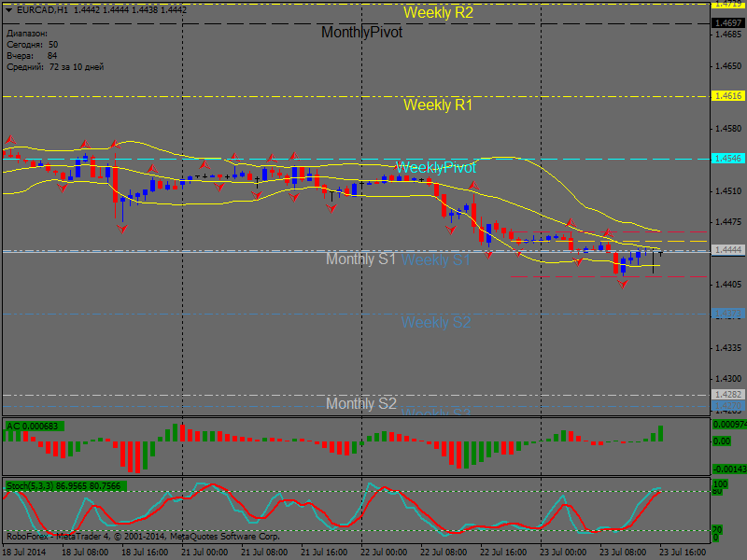The width and height of the screenshot is (747, 560).
Task: Click the Weekly R1 level label
Action: click(438, 105)
